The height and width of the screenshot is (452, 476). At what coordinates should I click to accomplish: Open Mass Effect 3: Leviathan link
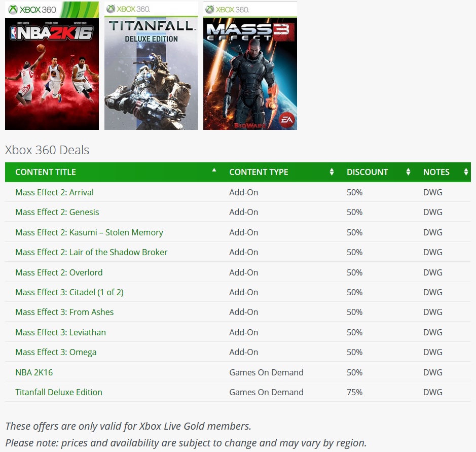pos(61,332)
